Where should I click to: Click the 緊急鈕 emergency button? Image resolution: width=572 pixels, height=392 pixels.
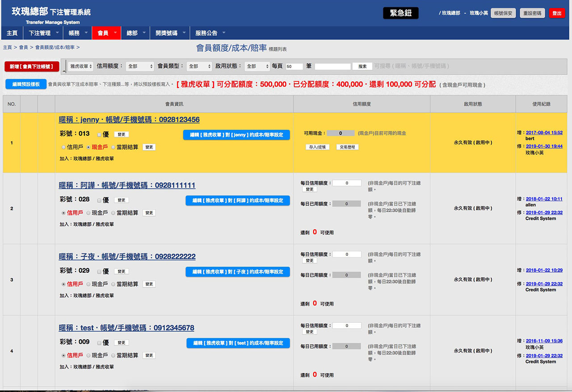pos(400,13)
